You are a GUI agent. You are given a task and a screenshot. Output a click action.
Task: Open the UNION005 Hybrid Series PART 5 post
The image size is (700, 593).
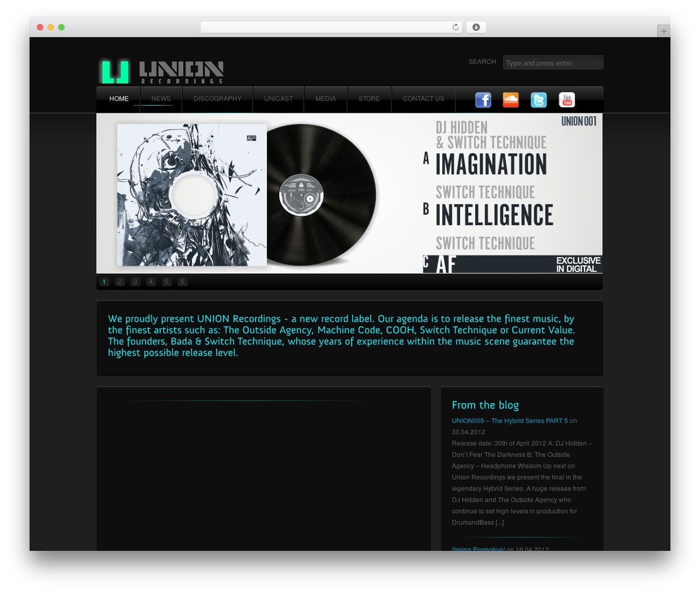(x=510, y=421)
